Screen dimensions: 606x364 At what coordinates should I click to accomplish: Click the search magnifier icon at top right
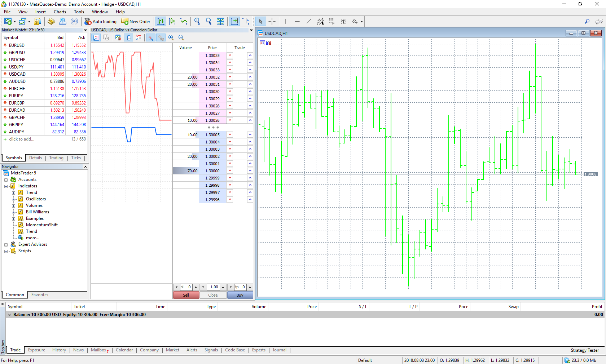pyautogui.click(x=587, y=22)
